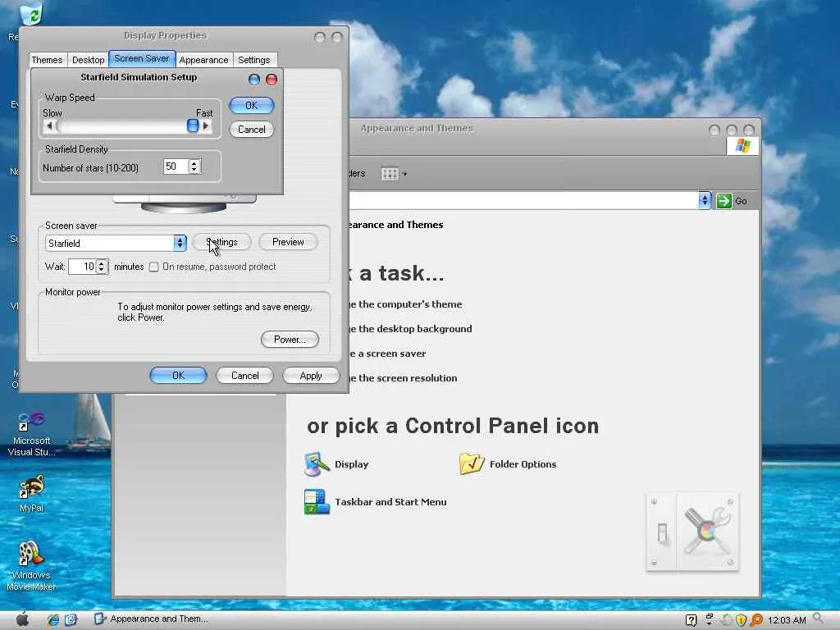Click the orange tray icon beside clock

[x=756, y=620]
